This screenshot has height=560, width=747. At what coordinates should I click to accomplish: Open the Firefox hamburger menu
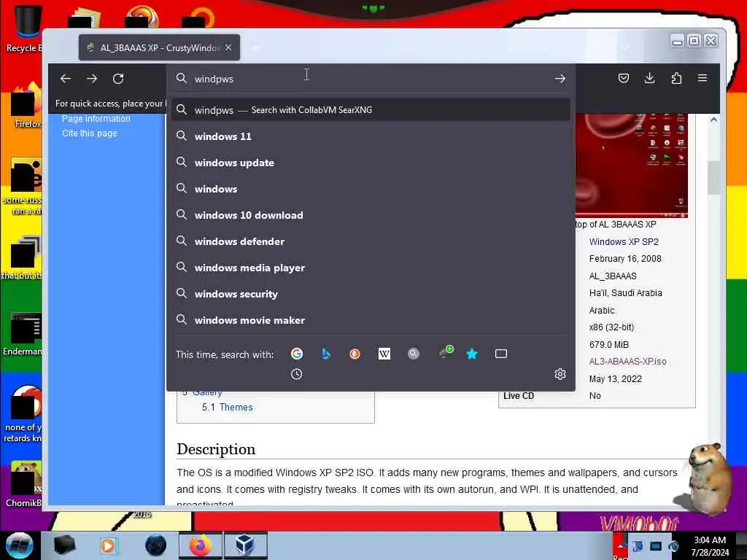pos(703,78)
